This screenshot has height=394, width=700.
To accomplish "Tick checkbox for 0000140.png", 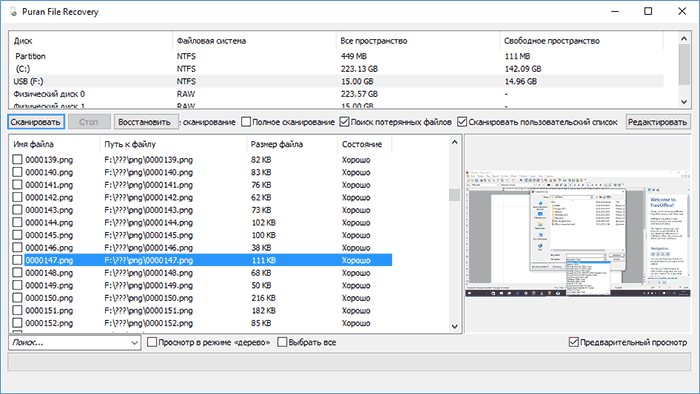I will click(x=17, y=172).
